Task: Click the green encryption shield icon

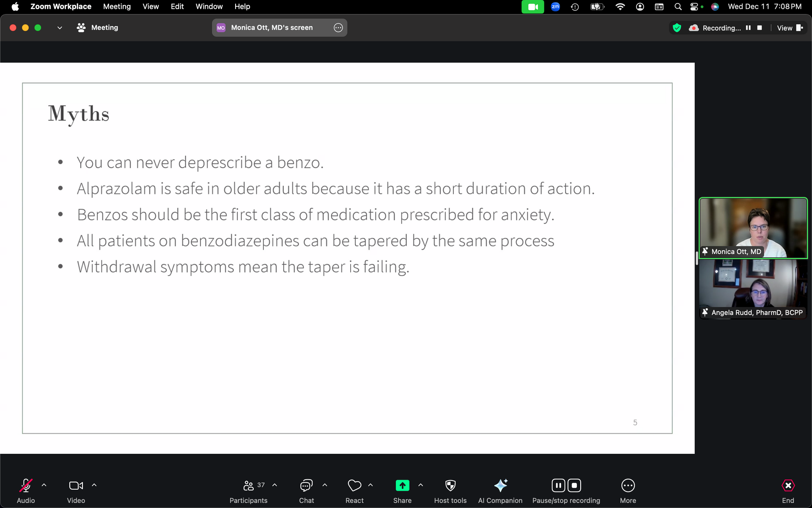Action: tap(677, 28)
